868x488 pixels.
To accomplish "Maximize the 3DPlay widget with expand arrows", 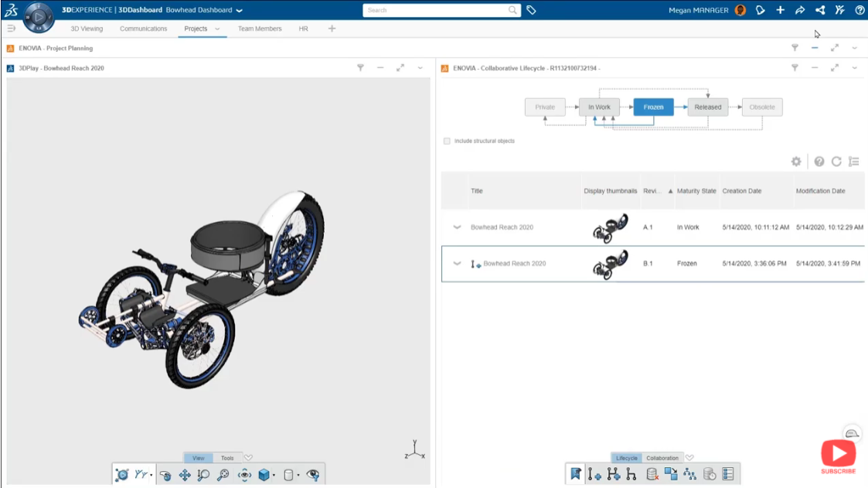I will point(400,67).
